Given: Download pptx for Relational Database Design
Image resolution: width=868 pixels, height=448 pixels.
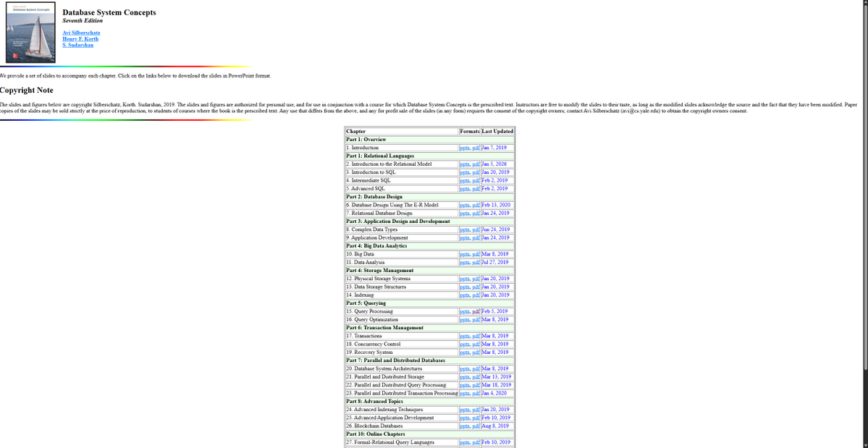Looking at the screenshot, I should pyautogui.click(x=465, y=213).
